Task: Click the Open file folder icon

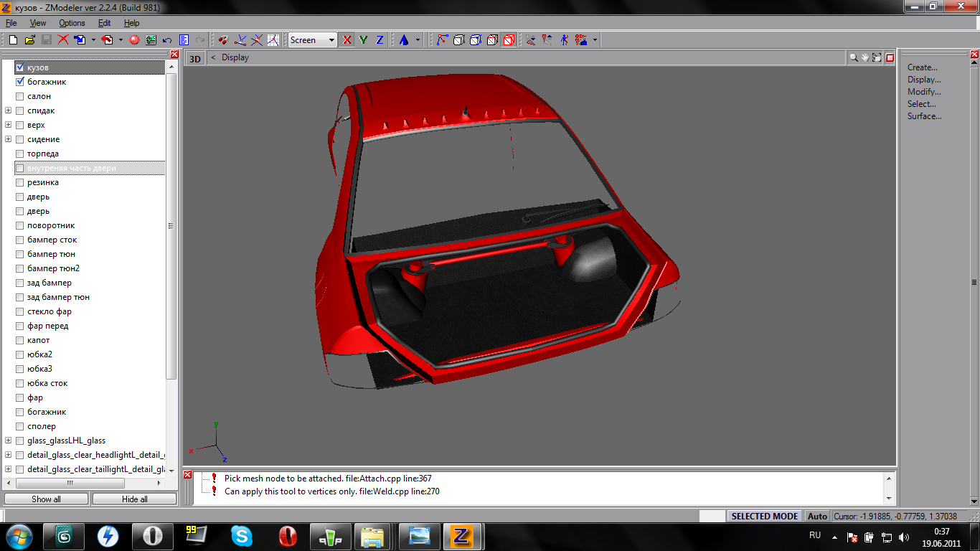Action: click(29, 40)
